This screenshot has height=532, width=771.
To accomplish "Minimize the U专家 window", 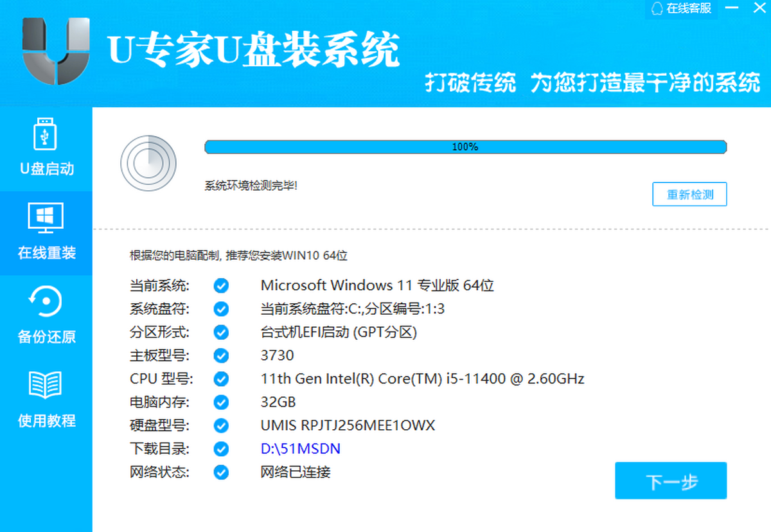I will [732, 8].
